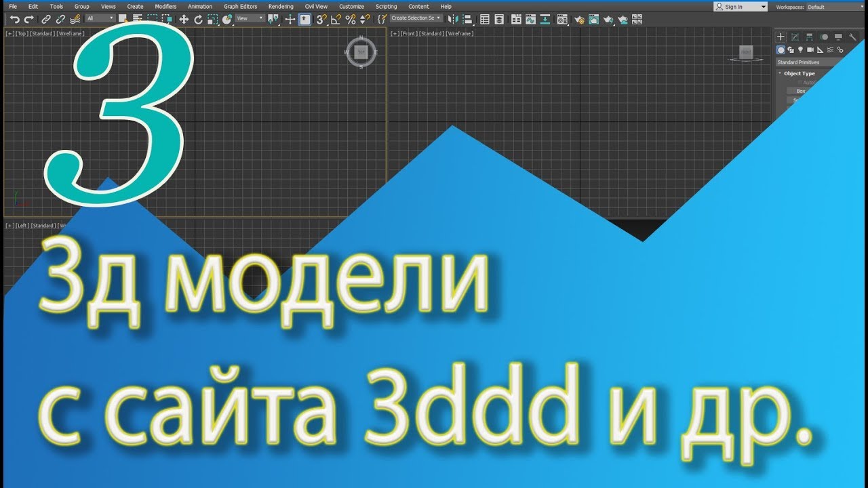The height and width of the screenshot is (488, 868).
Task: Open the Select by Name list
Action: (x=137, y=19)
